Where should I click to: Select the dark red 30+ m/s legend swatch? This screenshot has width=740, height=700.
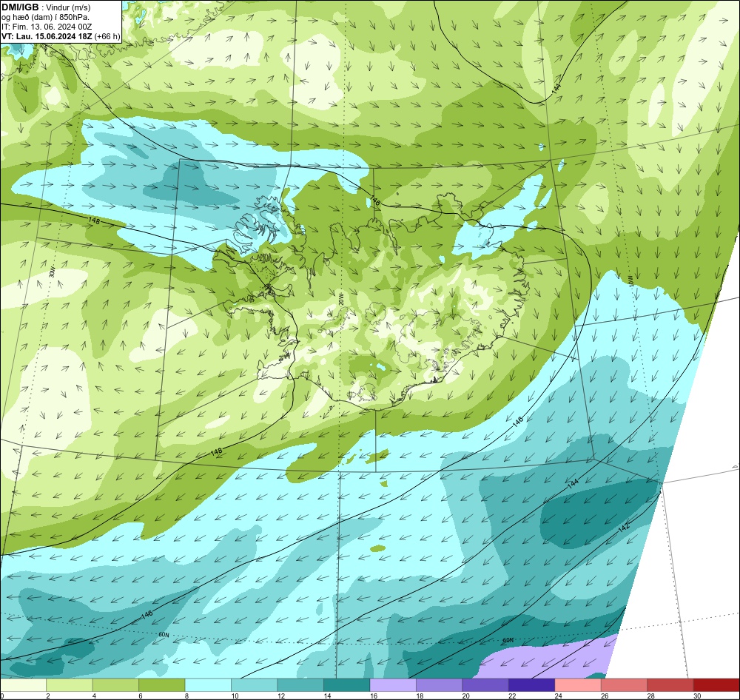(x=716, y=685)
